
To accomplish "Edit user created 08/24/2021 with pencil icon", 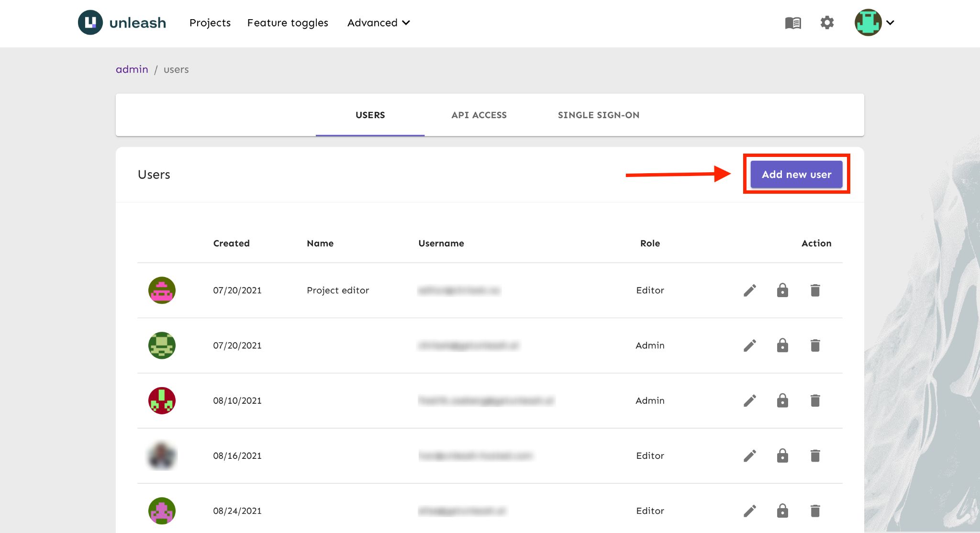I will point(750,511).
